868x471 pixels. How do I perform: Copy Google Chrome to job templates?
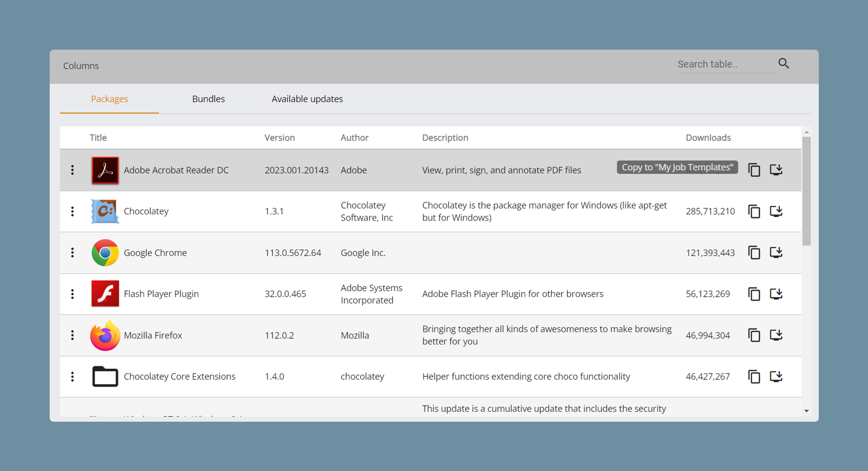coord(754,253)
